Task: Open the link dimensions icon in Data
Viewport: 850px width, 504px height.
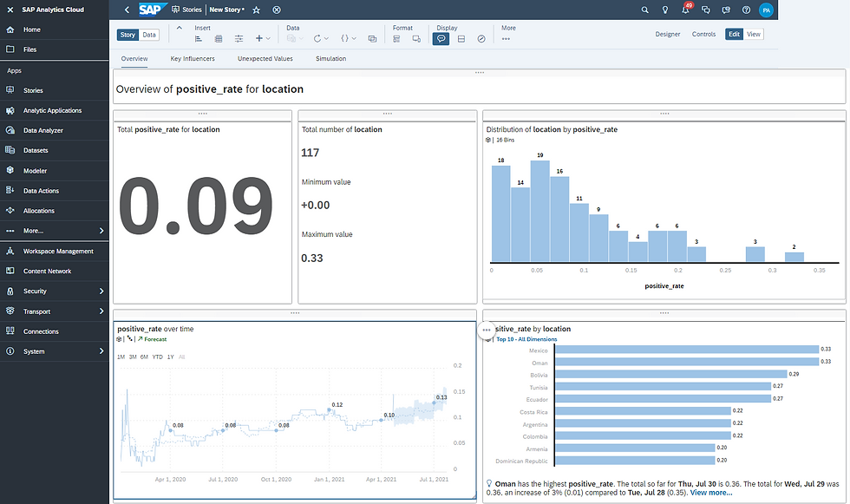Action: coord(372,38)
